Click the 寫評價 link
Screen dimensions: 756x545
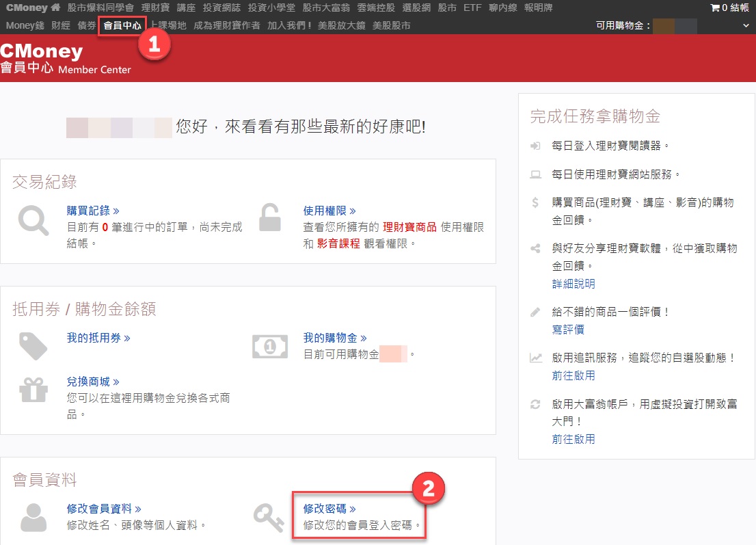pos(568,330)
